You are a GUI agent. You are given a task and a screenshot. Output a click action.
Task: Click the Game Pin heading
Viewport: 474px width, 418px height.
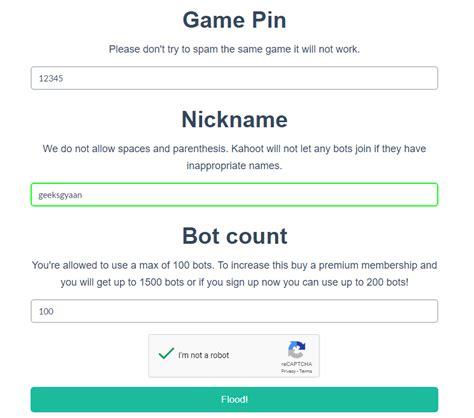click(x=234, y=20)
